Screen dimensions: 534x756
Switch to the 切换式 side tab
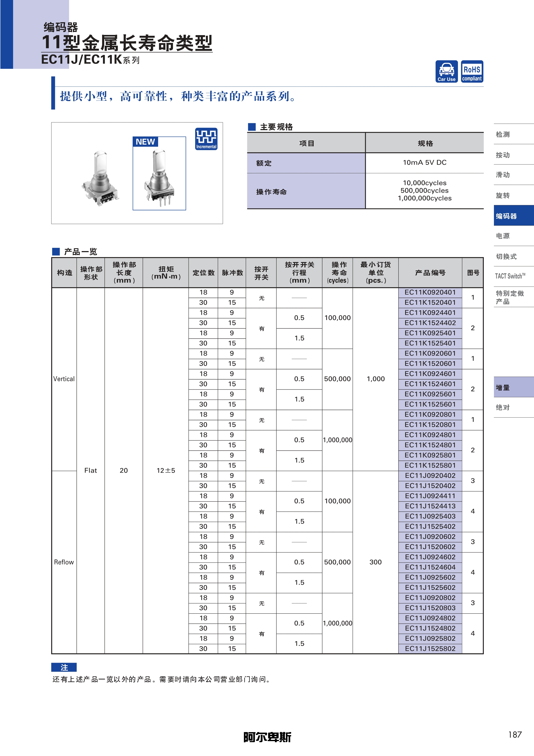click(506, 256)
